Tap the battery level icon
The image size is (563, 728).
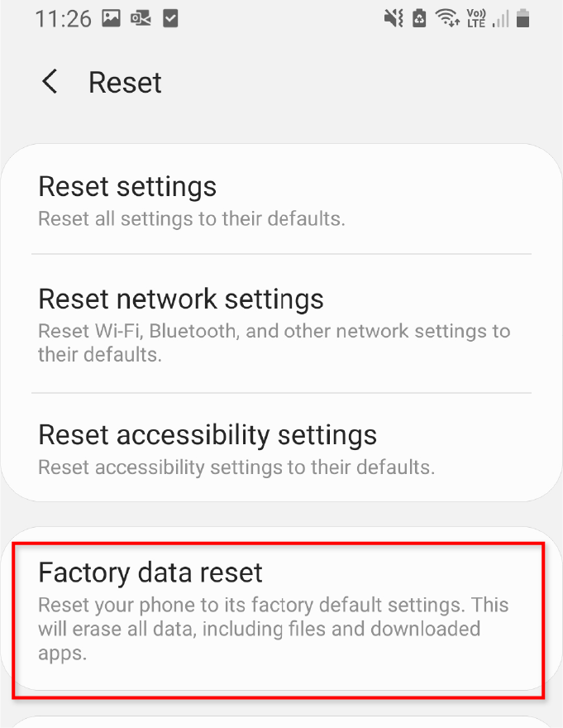click(x=523, y=18)
